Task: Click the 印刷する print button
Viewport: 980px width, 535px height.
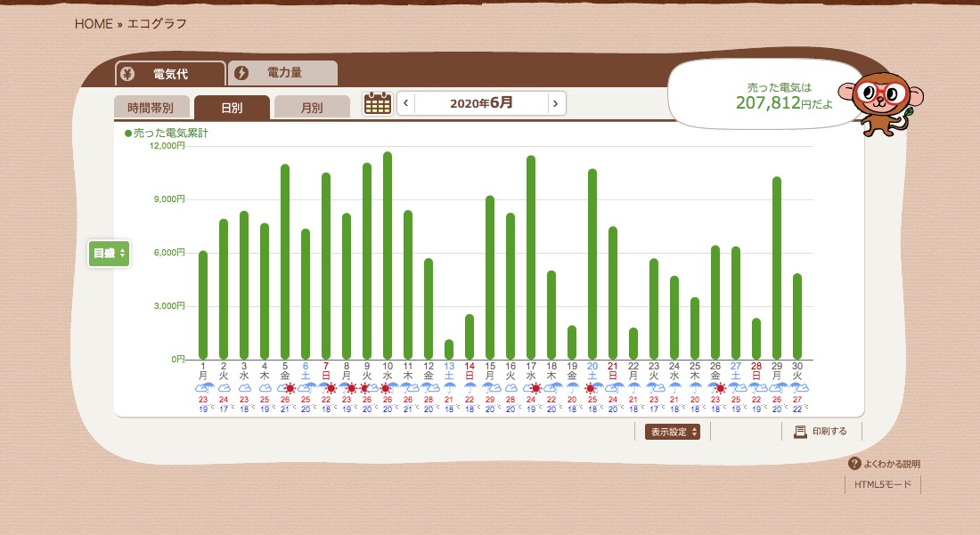Action: tap(821, 432)
